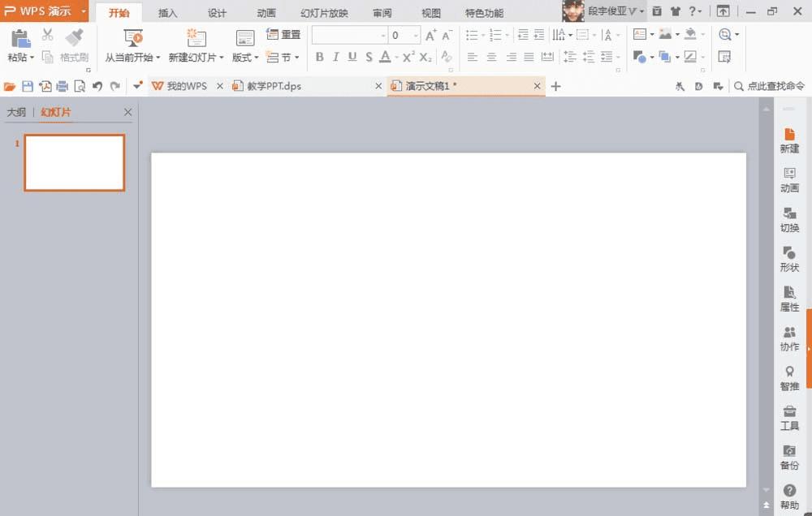The image size is (812, 516).
Task: Open the bullet list dropdown
Action: click(483, 35)
